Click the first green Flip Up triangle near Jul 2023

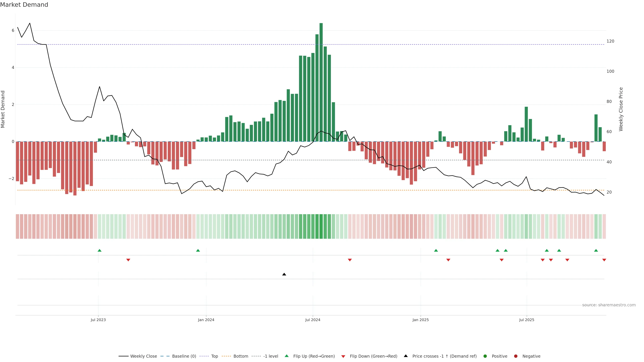point(99,250)
